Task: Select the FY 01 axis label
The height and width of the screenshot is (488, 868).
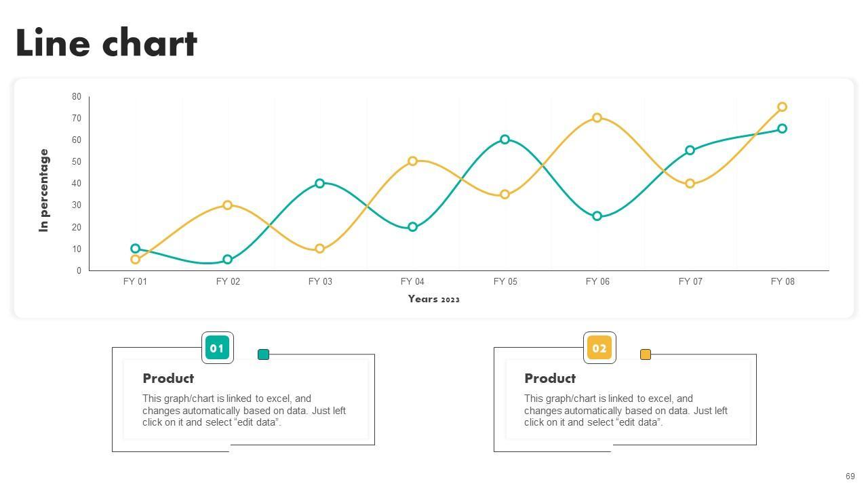Action: (135, 281)
